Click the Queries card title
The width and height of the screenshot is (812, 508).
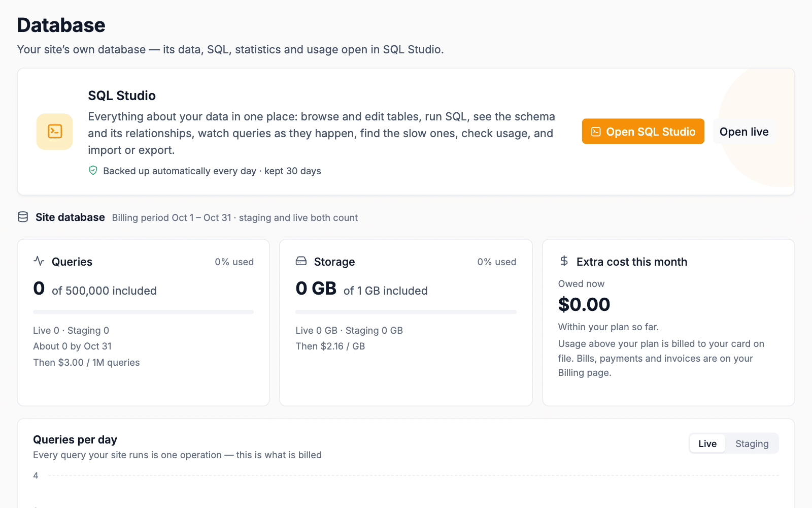(72, 262)
